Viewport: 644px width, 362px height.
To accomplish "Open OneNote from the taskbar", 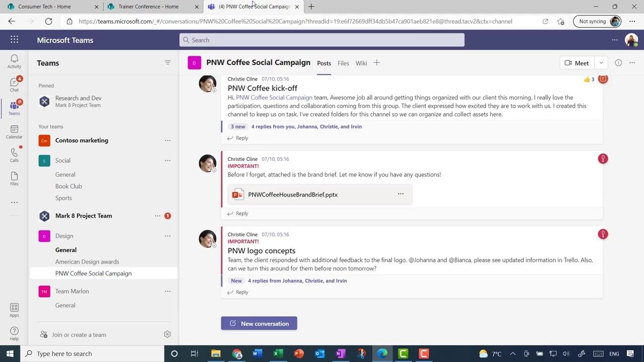I will (x=341, y=353).
